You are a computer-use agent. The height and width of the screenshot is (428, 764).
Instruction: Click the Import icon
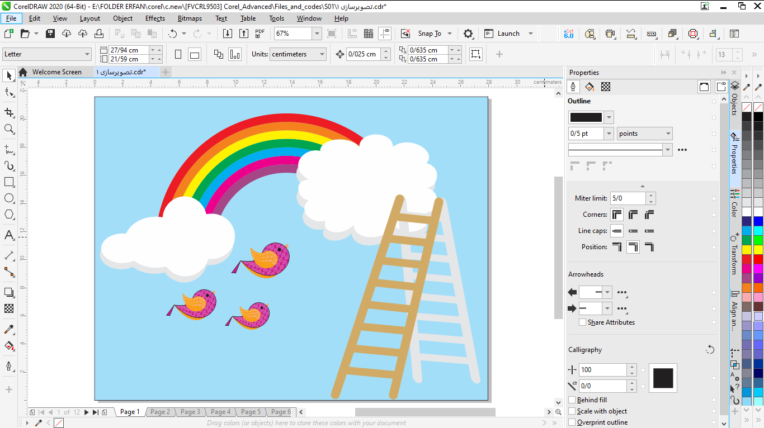227,34
